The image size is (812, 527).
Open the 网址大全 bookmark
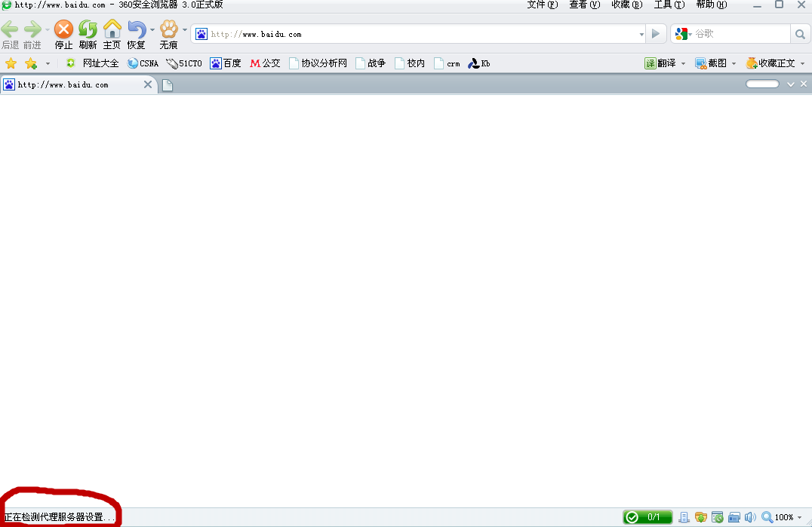click(93, 63)
